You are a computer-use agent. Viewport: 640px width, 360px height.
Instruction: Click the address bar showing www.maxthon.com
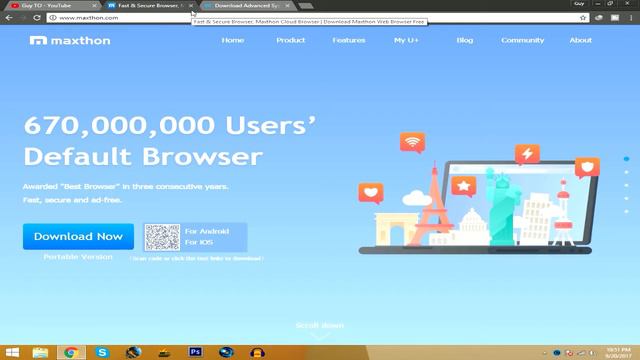coord(318,18)
